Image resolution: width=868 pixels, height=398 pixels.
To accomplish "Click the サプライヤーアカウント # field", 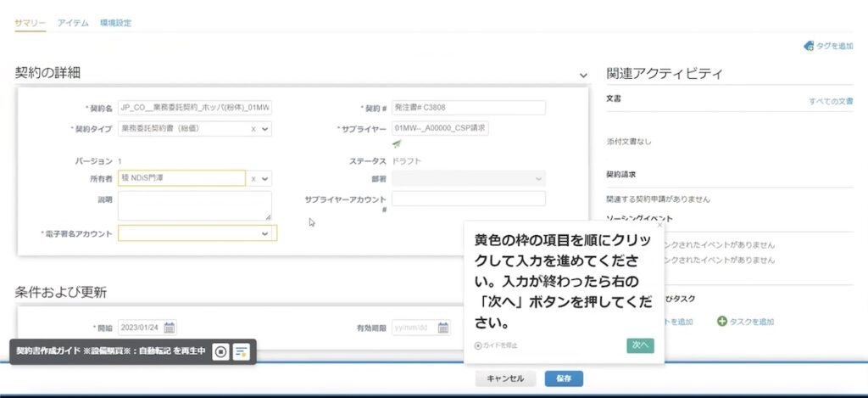I will tap(468, 199).
